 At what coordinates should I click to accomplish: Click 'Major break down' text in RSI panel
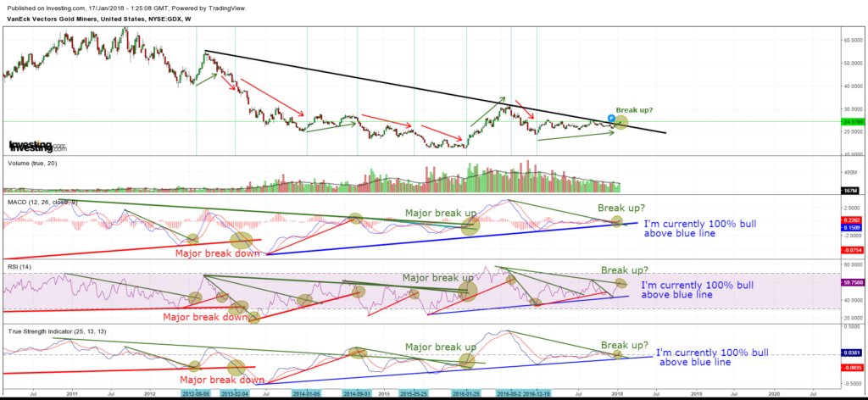click(x=204, y=318)
